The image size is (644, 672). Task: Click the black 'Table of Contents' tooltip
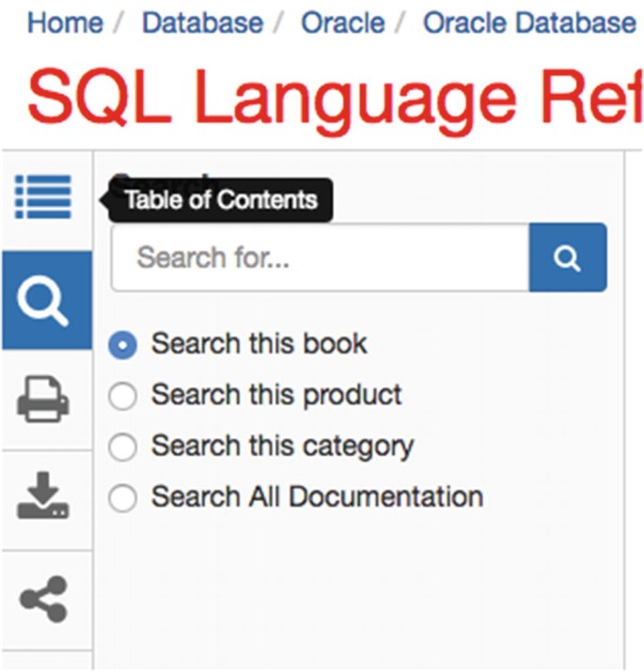coord(221,200)
